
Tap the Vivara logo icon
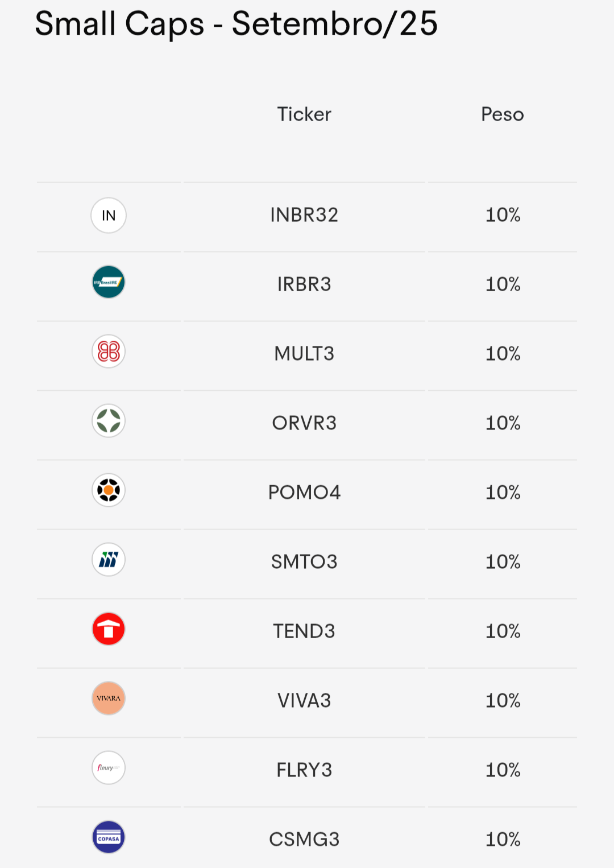pyautogui.click(x=109, y=698)
